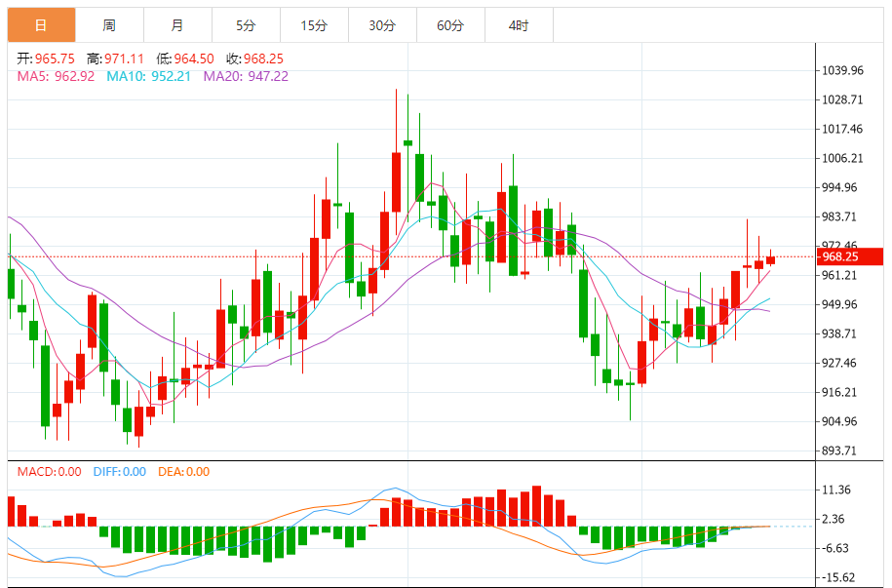Click the 2.36 MACD axis label
This screenshot has height=588, width=892.
pyautogui.click(x=834, y=519)
